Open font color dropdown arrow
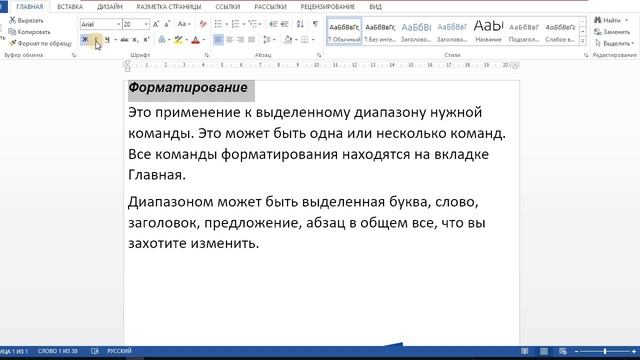640x360 pixels. coord(203,40)
